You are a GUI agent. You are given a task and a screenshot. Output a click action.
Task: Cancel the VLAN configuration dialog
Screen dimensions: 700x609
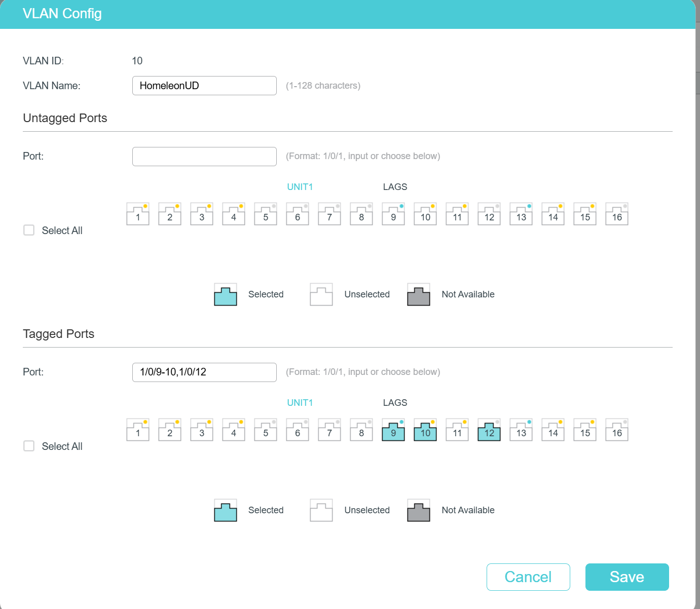coord(528,577)
